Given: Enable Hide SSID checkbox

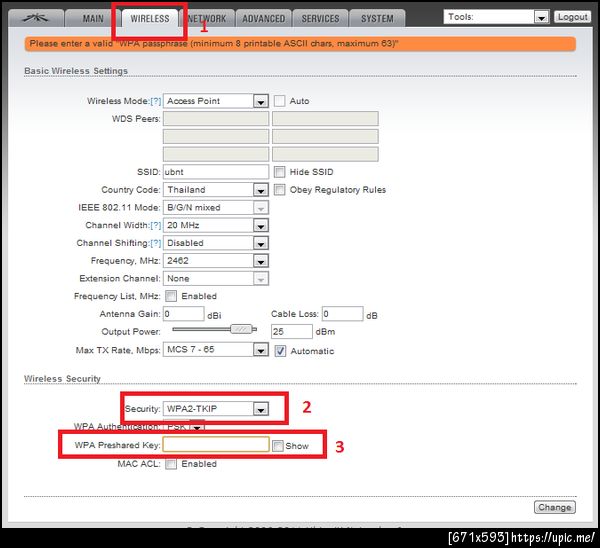Looking at the screenshot, I should tap(279, 172).
